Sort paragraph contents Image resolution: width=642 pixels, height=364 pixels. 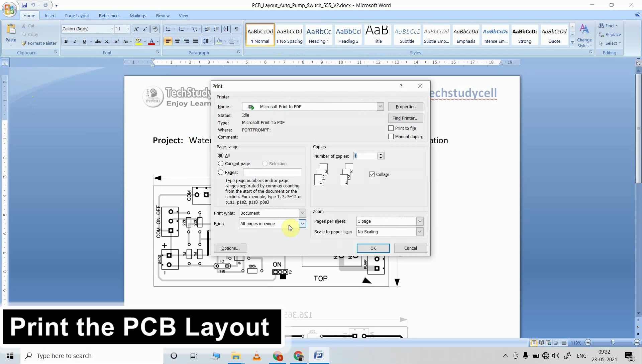(226, 29)
